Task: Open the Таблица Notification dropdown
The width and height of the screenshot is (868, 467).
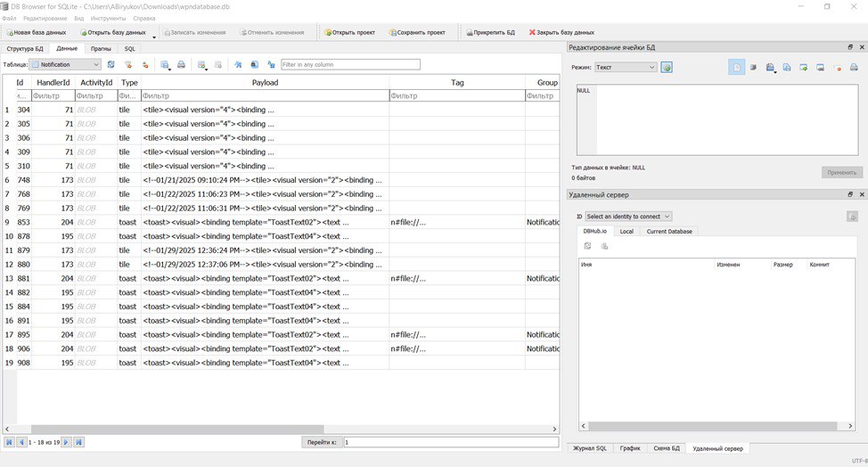Action: click(x=65, y=65)
